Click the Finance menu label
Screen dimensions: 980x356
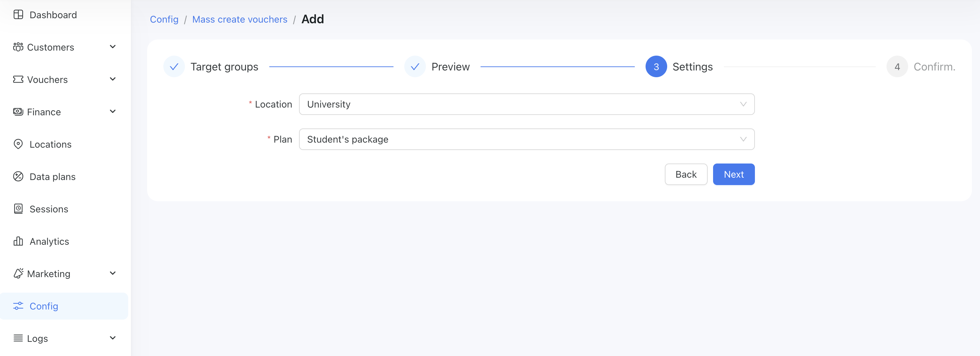point(44,112)
